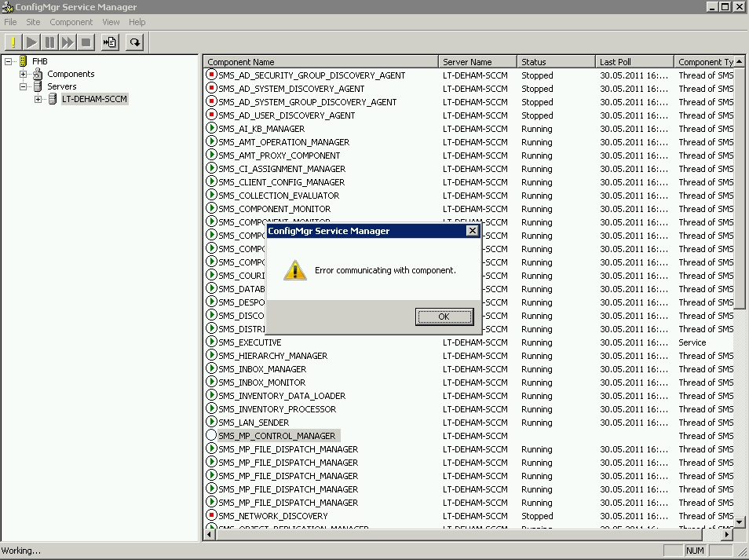
Task: Sort by the Component Type column header
Action: coord(704,61)
